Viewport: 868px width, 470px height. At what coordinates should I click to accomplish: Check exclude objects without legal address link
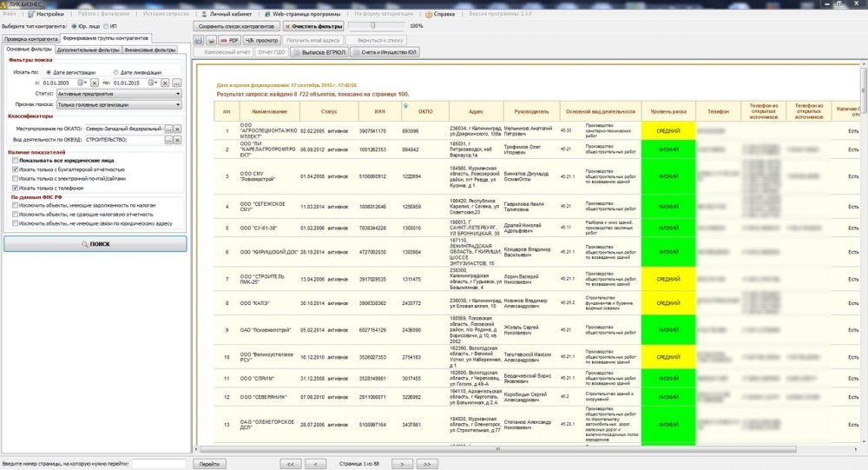pos(16,223)
